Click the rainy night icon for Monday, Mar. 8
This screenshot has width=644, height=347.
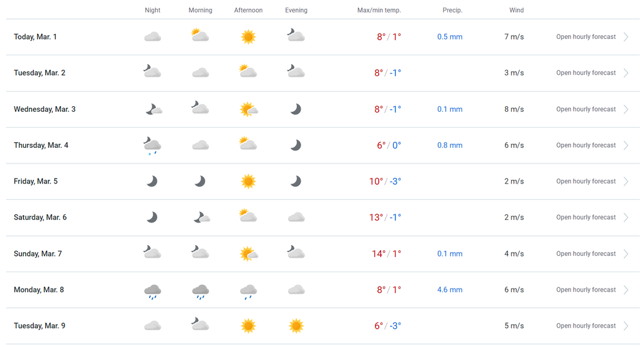click(152, 292)
